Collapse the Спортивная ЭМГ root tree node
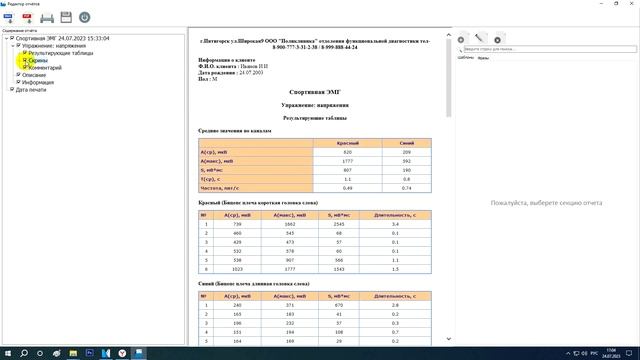Image resolution: width=640 pixels, height=360 pixels. [7, 38]
